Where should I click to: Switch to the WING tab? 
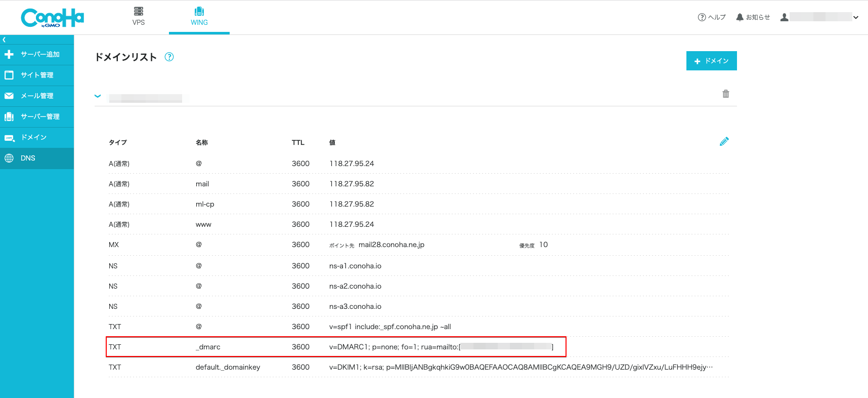click(199, 17)
